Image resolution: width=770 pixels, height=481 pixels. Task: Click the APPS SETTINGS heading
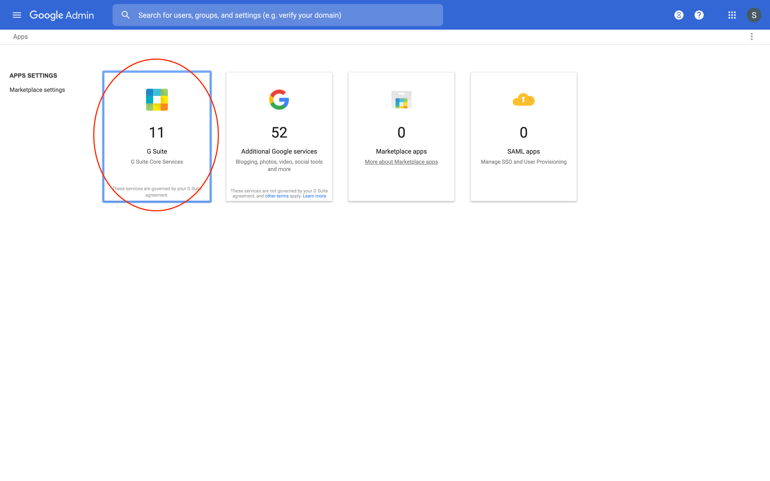[33, 76]
